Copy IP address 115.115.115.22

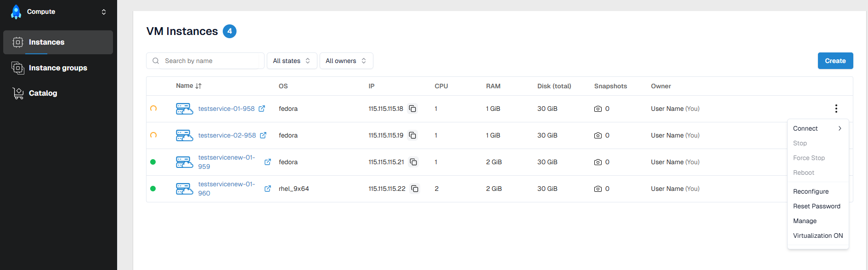(x=415, y=189)
